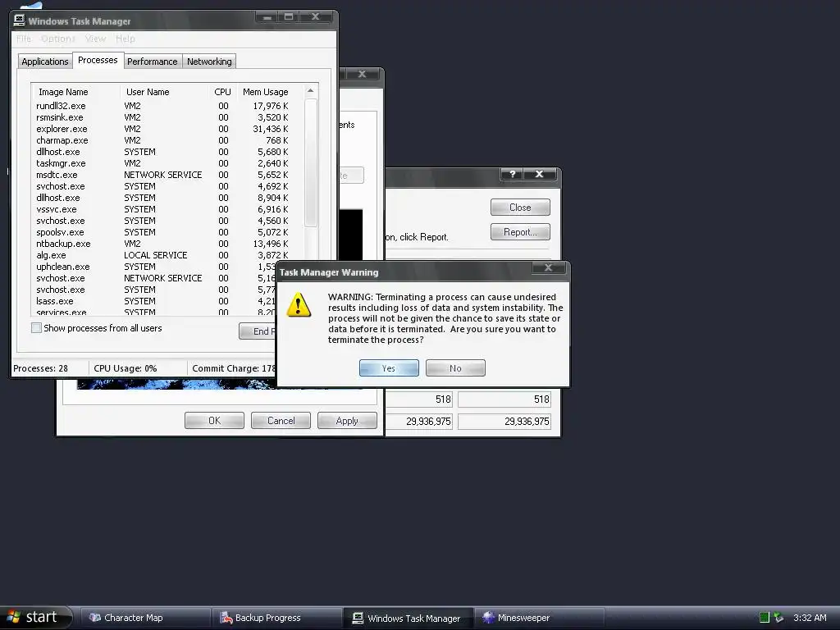Click the End Process button
This screenshot has height=630, width=840.
coord(258,331)
